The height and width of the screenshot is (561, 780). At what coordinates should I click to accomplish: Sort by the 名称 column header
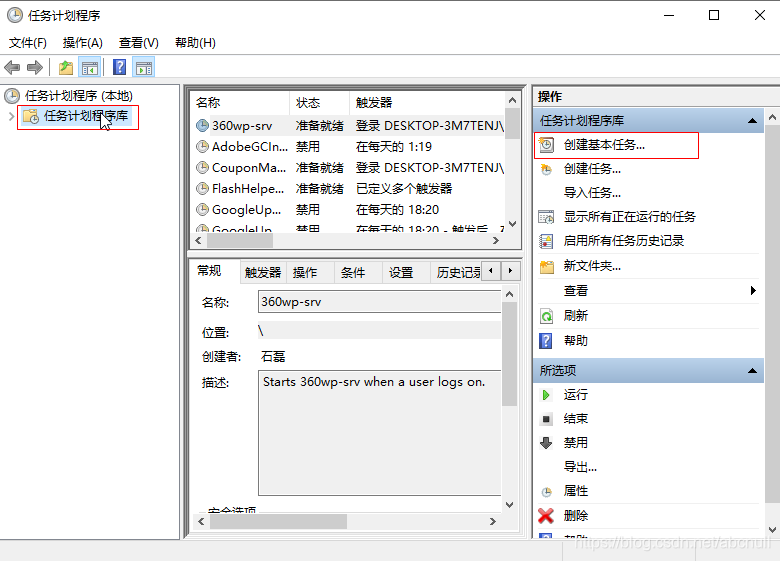[x=240, y=103]
